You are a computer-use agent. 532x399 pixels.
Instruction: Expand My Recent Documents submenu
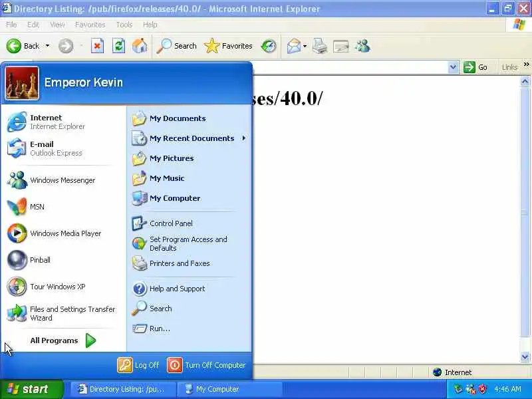coord(190,138)
